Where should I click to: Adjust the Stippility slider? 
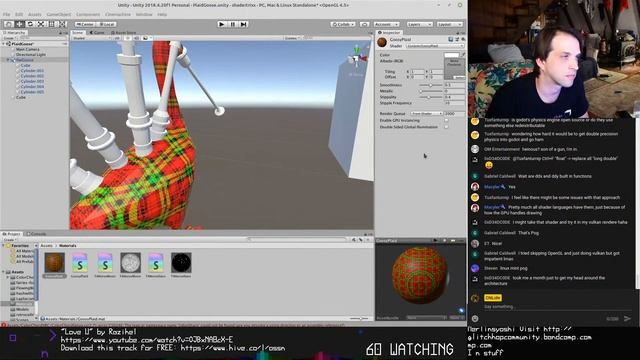pyautogui.click(x=431, y=97)
